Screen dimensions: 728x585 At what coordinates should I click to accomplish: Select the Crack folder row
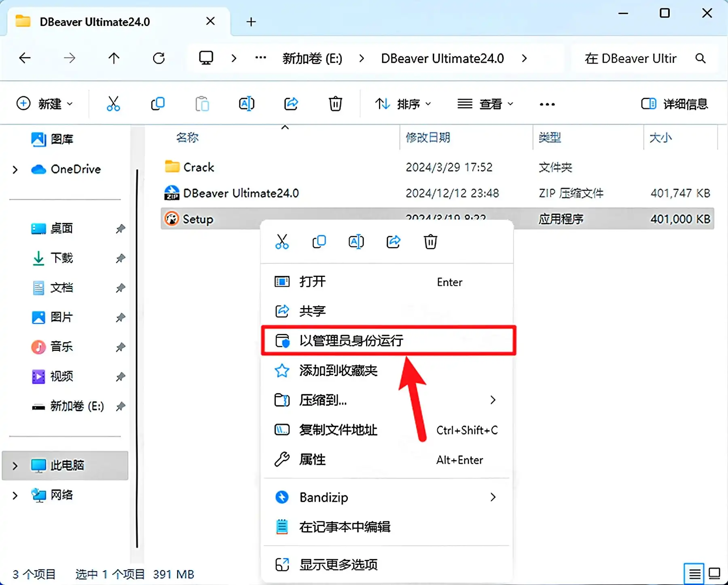click(x=437, y=167)
